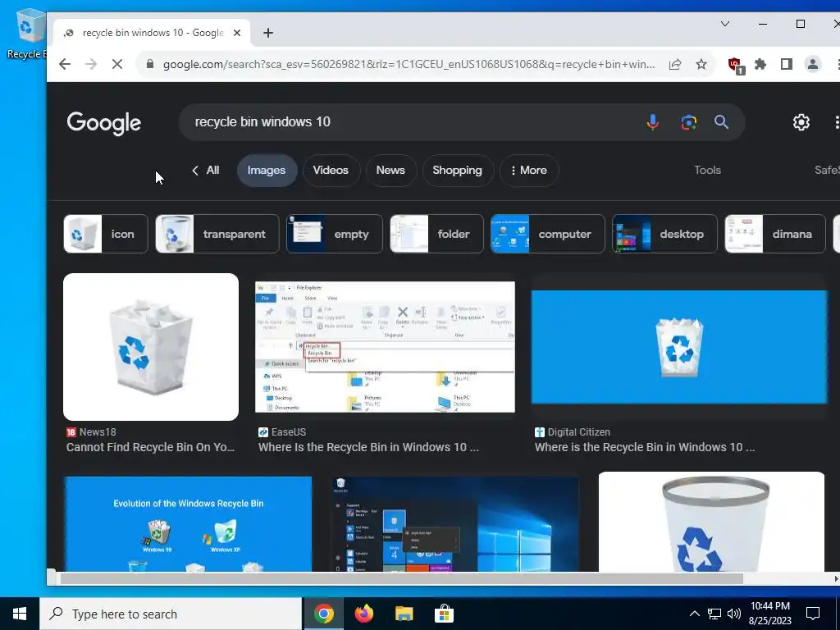Filter images by the computer chip
The height and width of the screenshot is (630, 840).
(547, 234)
